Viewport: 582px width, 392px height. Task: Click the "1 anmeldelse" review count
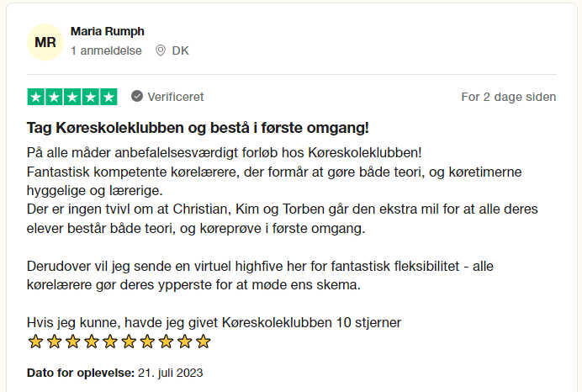pos(106,50)
